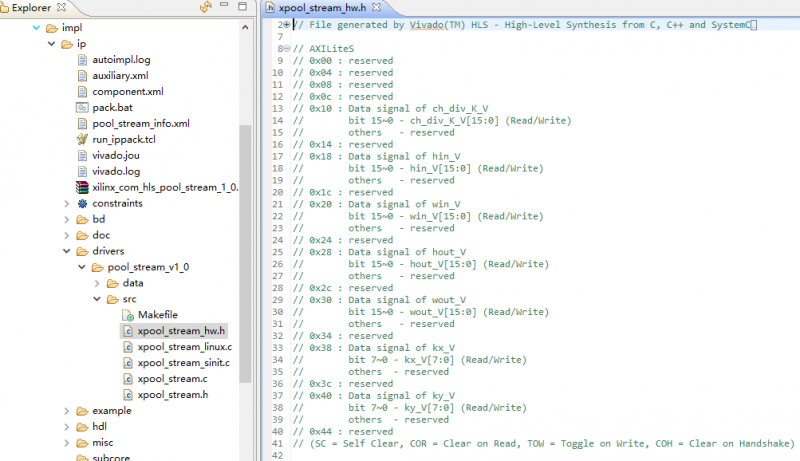The height and width of the screenshot is (461, 800).
Task: Click the '0x20 : Data signal of win_V' line
Action: click(x=377, y=204)
